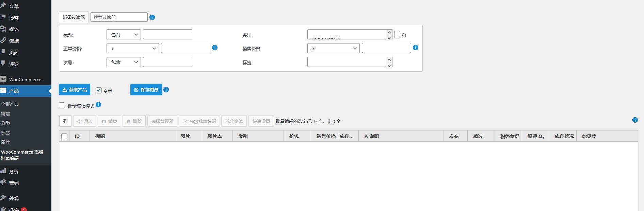This screenshot has width=644, height=211.
Task: Click the down arrow of 标签 list scrollbar
Action: [389, 65]
